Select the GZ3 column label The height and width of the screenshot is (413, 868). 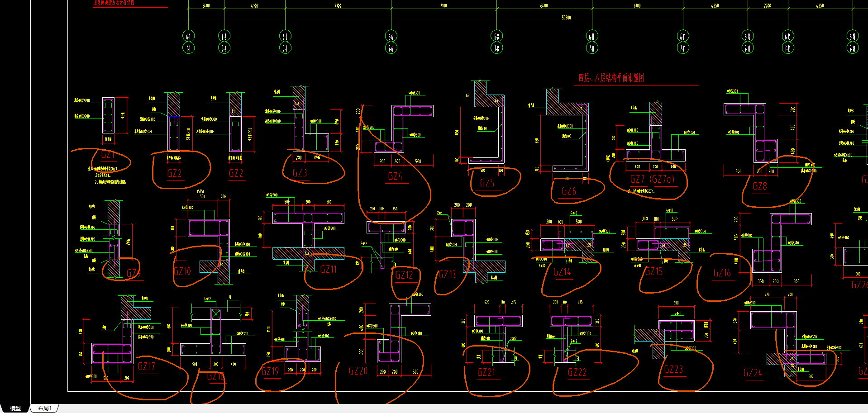pos(300,173)
